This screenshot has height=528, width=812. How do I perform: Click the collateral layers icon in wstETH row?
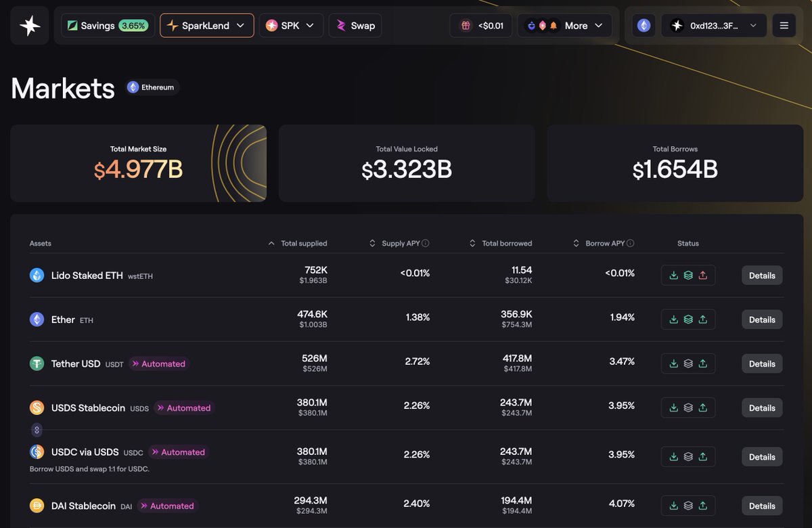point(688,276)
